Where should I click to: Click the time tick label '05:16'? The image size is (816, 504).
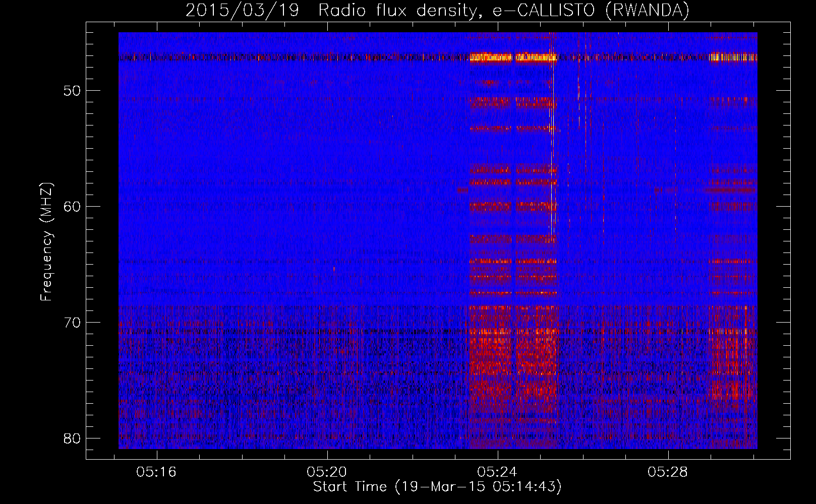click(156, 472)
